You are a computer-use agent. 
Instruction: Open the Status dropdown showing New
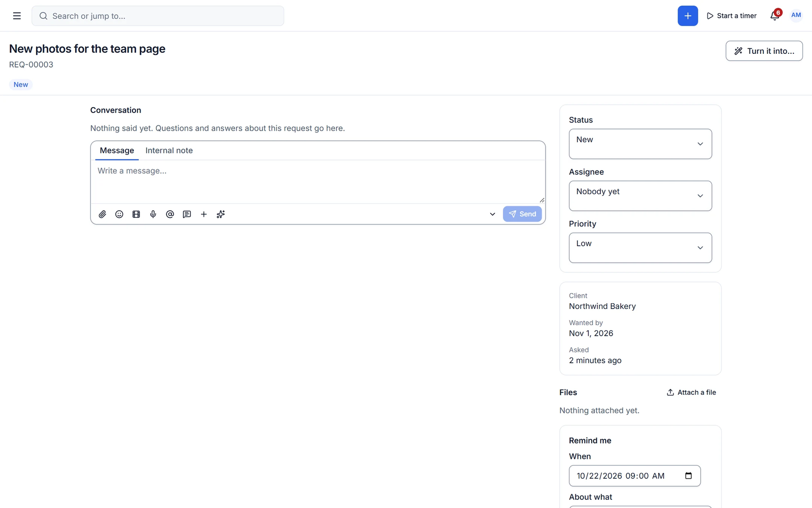(x=640, y=144)
